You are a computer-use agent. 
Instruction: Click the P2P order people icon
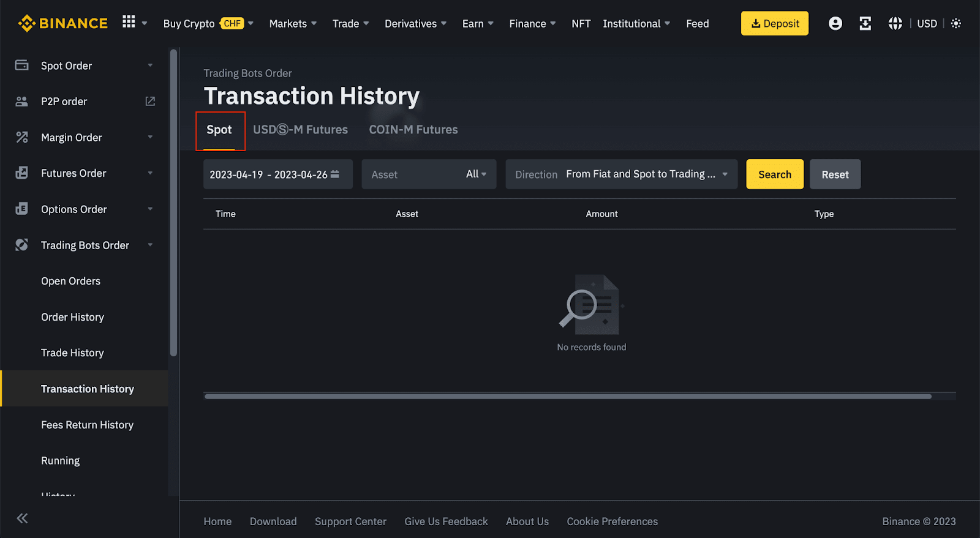click(22, 101)
